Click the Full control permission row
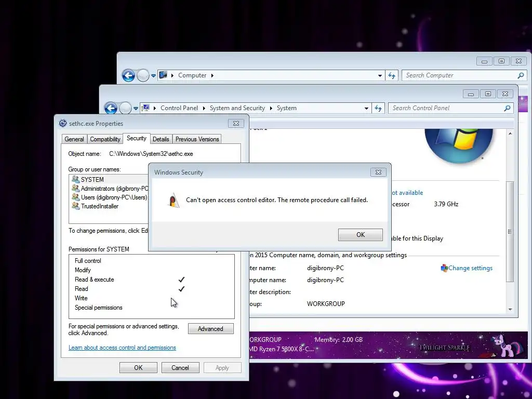Image resolution: width=532 pixels, height=399 pixels. [x=151, y=261]
